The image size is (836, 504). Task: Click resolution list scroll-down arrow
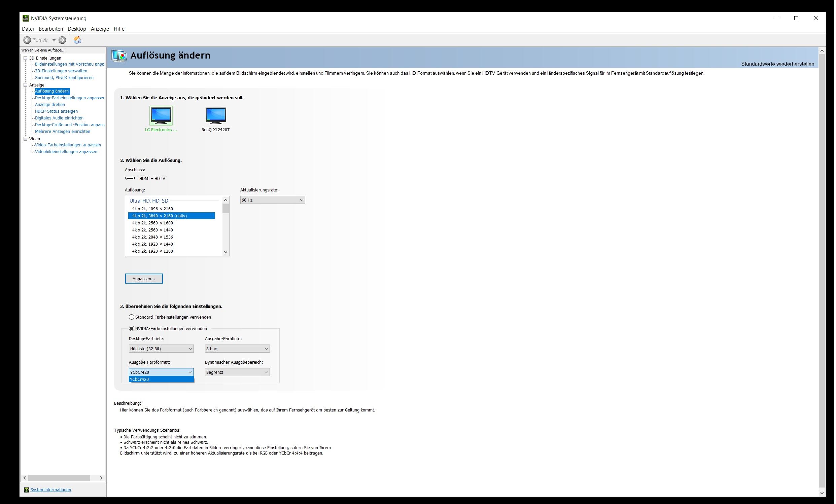226,252
